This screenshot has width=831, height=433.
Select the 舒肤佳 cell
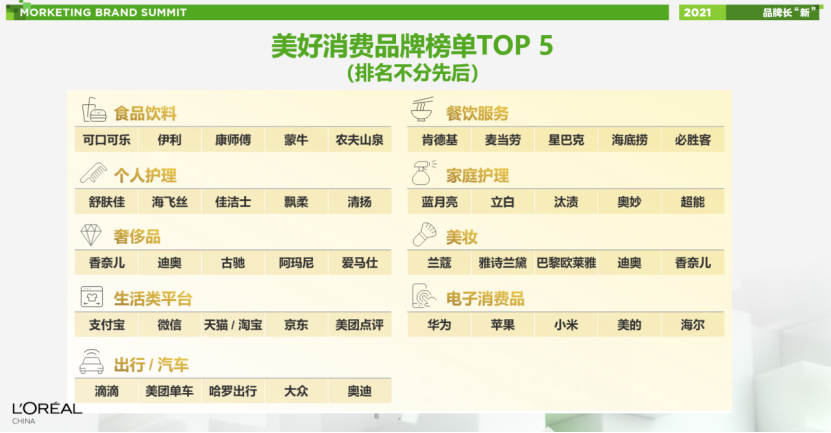[x=107, y=202]
